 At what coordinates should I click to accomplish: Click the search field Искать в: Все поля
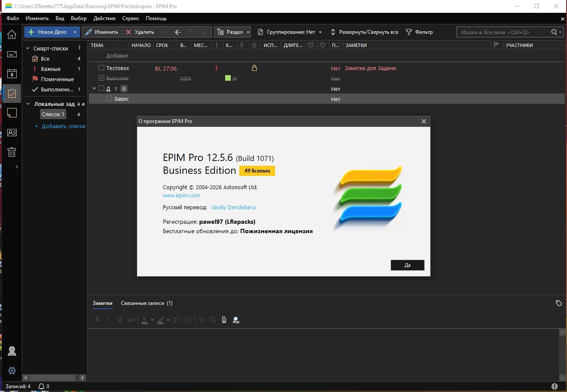504,32
